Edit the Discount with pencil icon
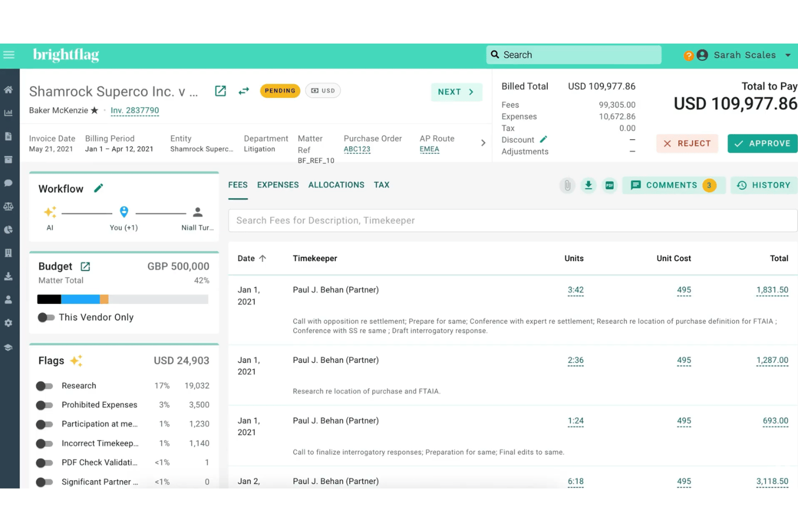Image resolution: width=798 pixels, height=532 pixels. [x=544, y=140]
